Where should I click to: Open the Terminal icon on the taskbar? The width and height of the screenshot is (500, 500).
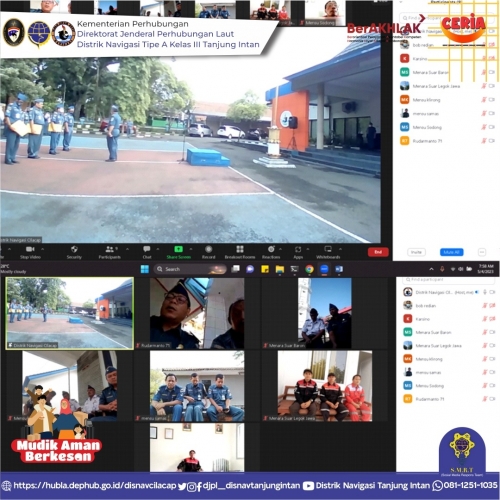pyautogui.click(x=294, y=269)
